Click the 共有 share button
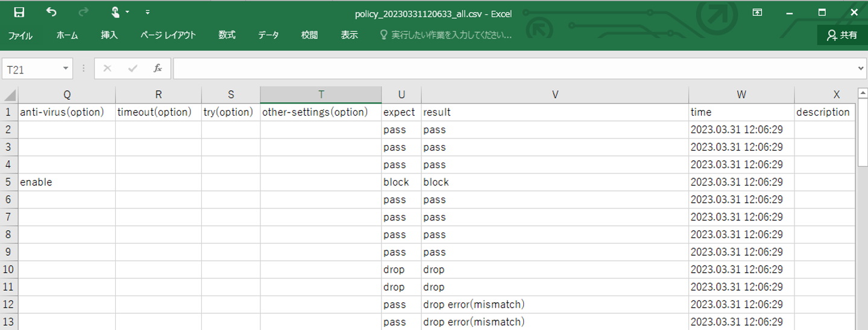Viewport: 868px width, 330px height. [842, 36]
